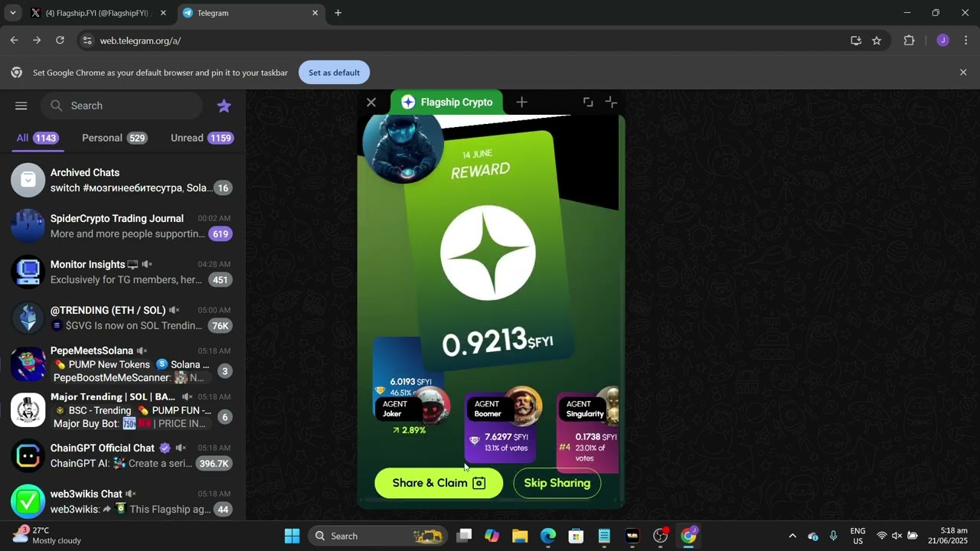The height and width of the screenshot is (551, 980).
Task: Open clock and date 5:18 am
Action: point(948,536)
